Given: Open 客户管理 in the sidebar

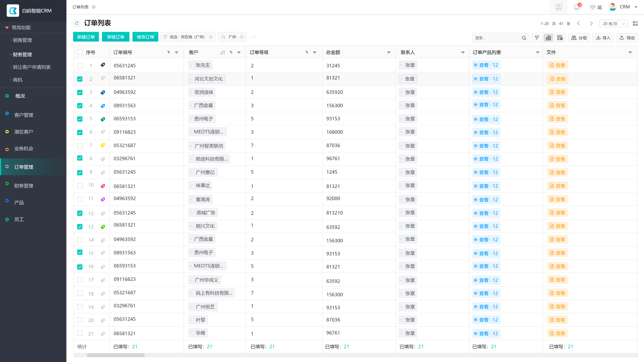Looking at the screenshot, I should (24, 115).
